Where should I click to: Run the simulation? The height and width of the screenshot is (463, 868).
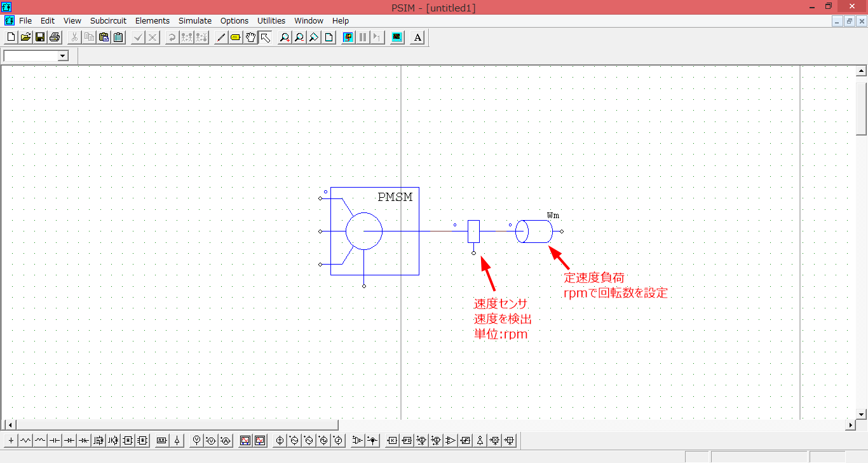tap(348, 37)
